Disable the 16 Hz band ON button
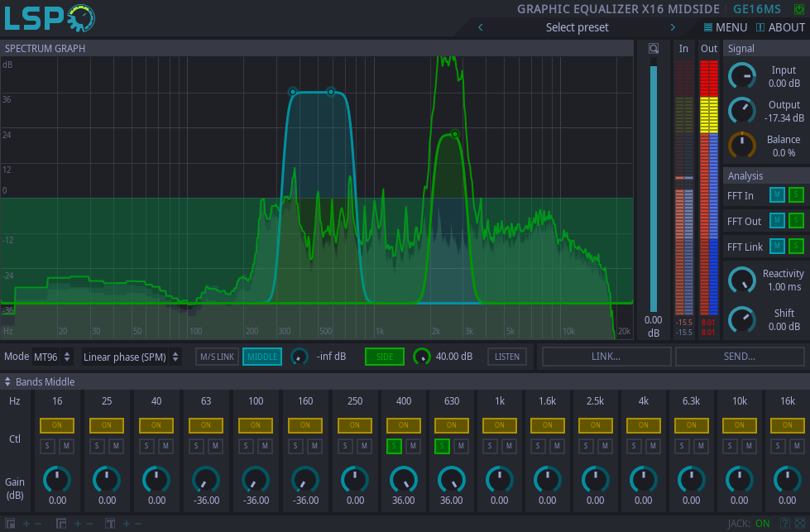The image size is (810, 532). pyautogui.click(x=57, y=425)
